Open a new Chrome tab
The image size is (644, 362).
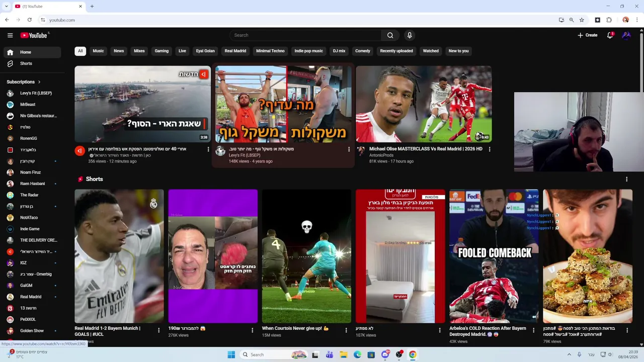pyautogui.click(x=92, y=7)
